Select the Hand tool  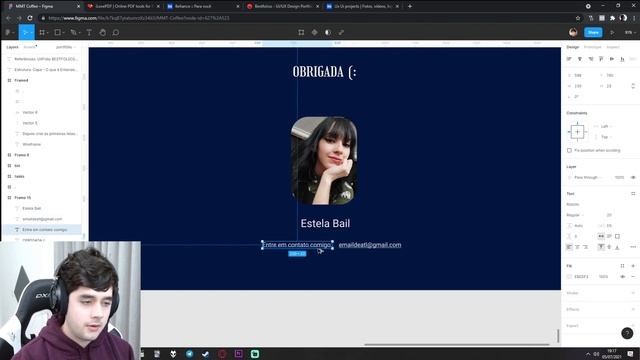click(x=102, y=32)
